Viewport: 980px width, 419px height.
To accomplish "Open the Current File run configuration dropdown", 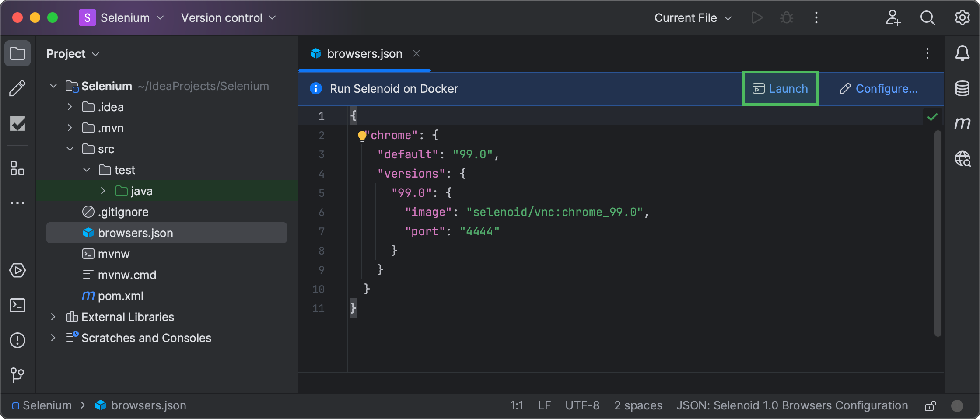I will pyautogui.click(x=693, y=18).
